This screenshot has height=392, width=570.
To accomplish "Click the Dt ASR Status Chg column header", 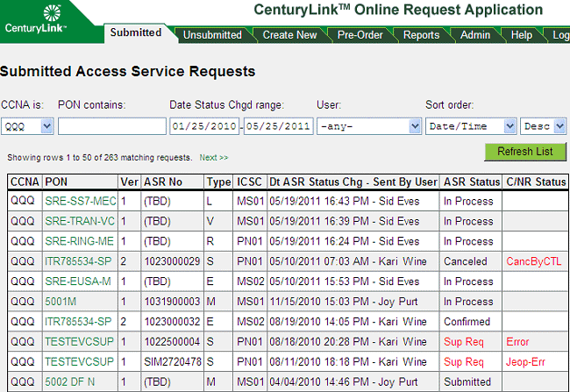I will coord(353,182).
